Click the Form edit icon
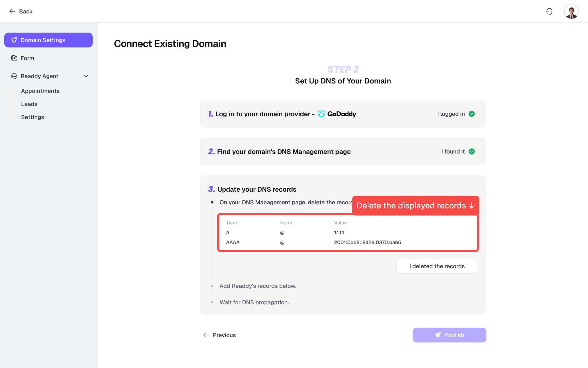 [x=14, y=58]
